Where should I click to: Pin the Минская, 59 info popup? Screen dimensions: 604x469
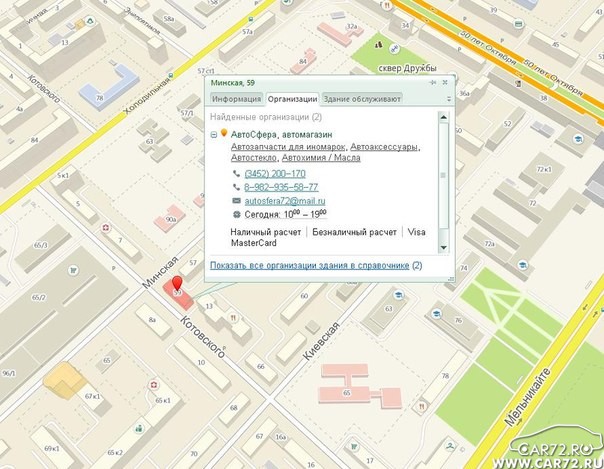coord(433,82)
